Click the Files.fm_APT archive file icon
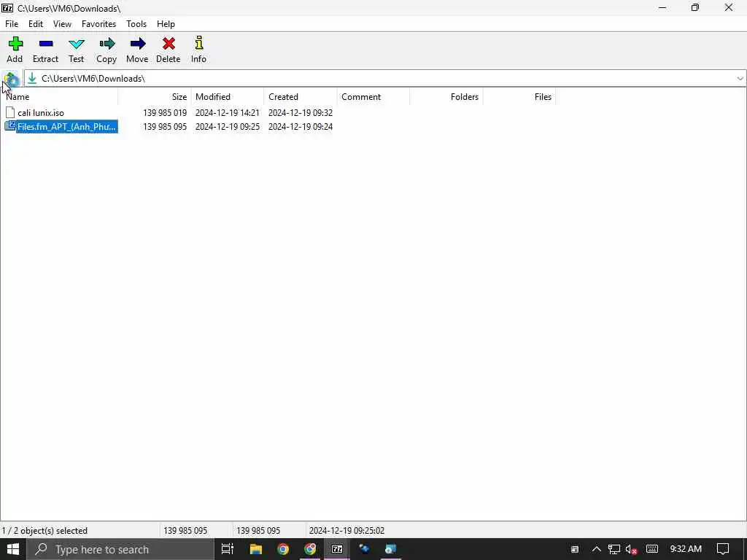747x560 pixels. click(10, 126)
